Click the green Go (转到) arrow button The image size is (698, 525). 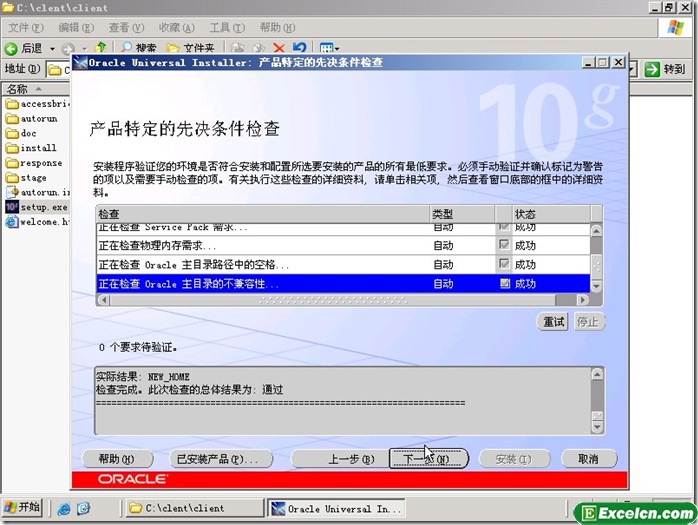652,69
